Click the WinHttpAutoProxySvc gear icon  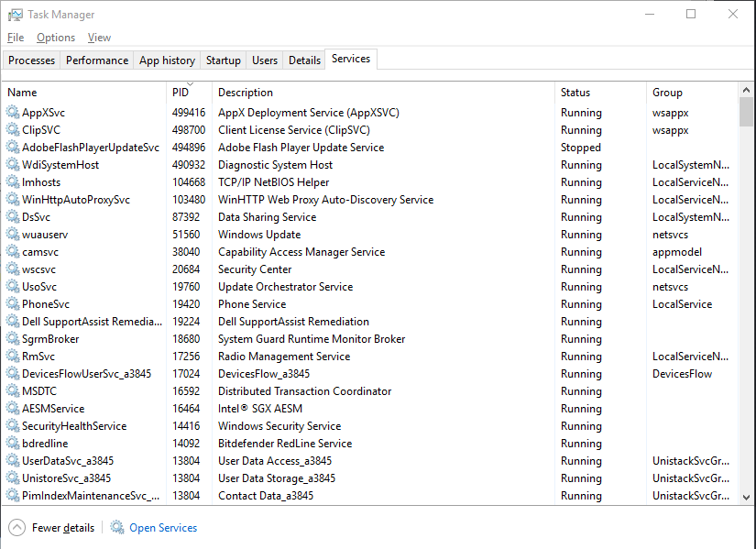13,199
